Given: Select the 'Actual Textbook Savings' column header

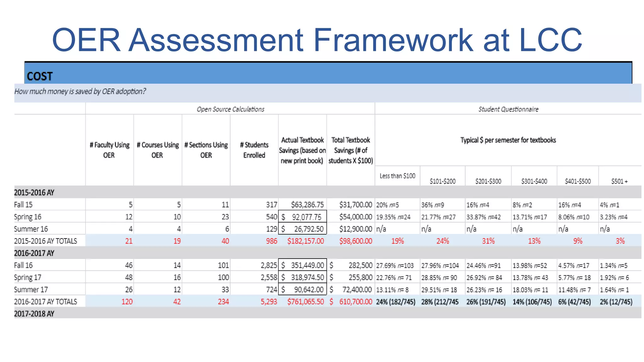Looking at the screenshot, I should (302, 150).
